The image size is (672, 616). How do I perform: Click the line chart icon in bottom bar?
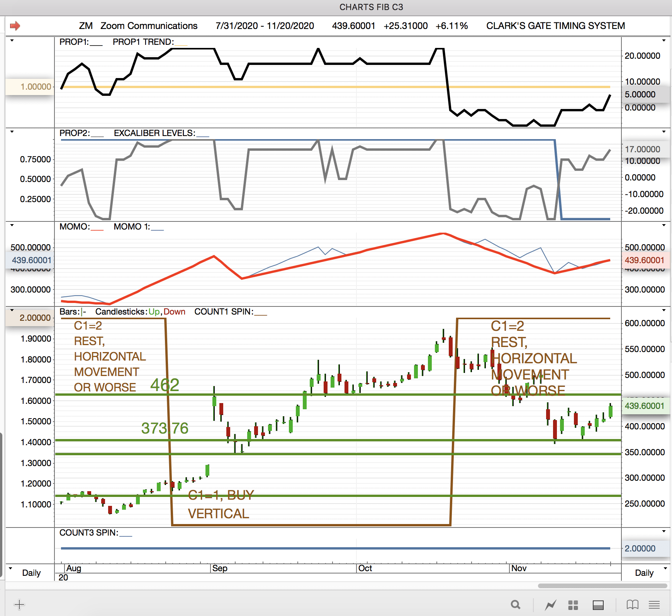[x=551, y=605]
